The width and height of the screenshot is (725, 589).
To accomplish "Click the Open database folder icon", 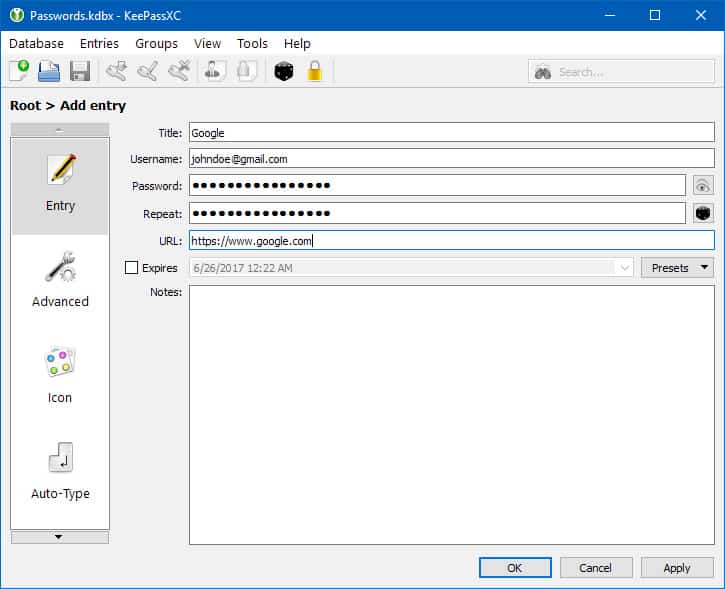I will pos(49,71).
